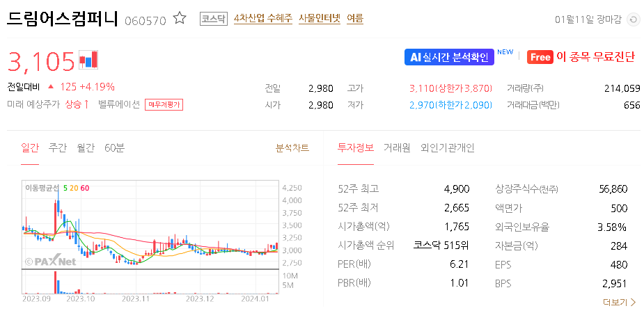The image size is (644, 313).
Task: Switch to 월간 chart tab
Action: 86,147
